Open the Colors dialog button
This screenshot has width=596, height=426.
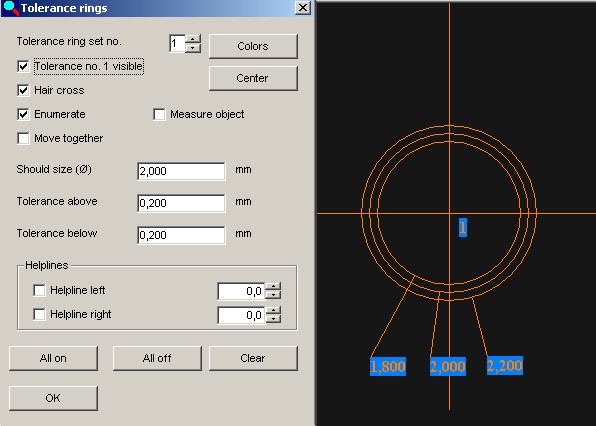(x=253, y=46)
